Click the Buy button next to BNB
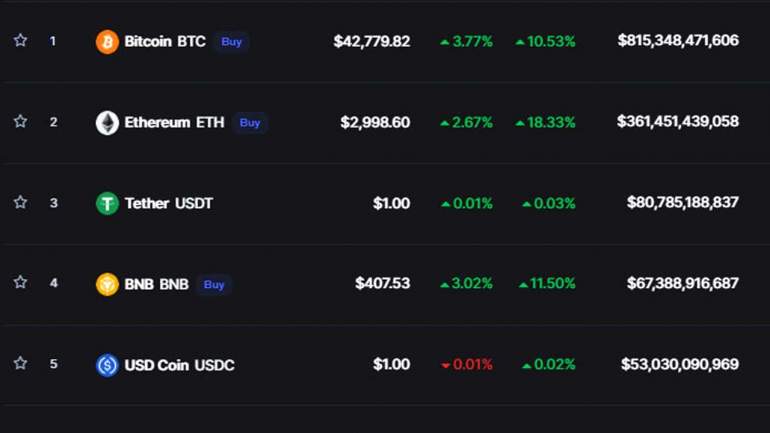This screenshot has width=770, height=433. [214, 284]
